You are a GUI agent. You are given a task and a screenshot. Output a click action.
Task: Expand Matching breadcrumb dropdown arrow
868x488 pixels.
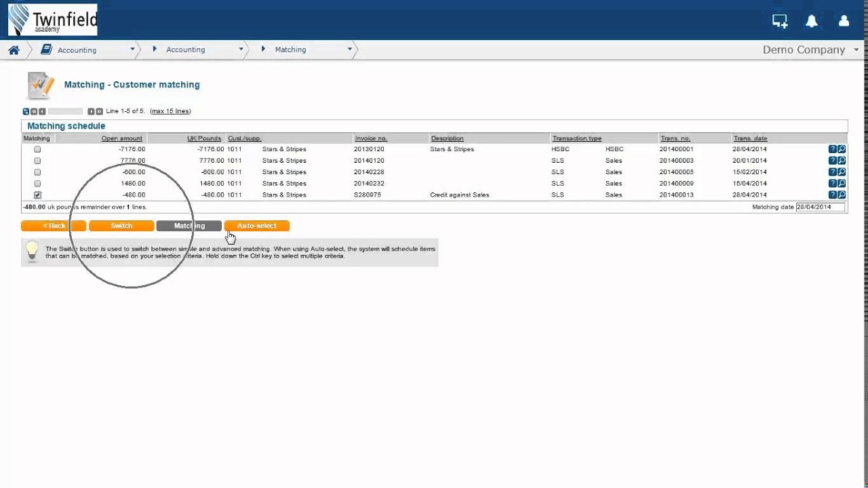(350, 49)
